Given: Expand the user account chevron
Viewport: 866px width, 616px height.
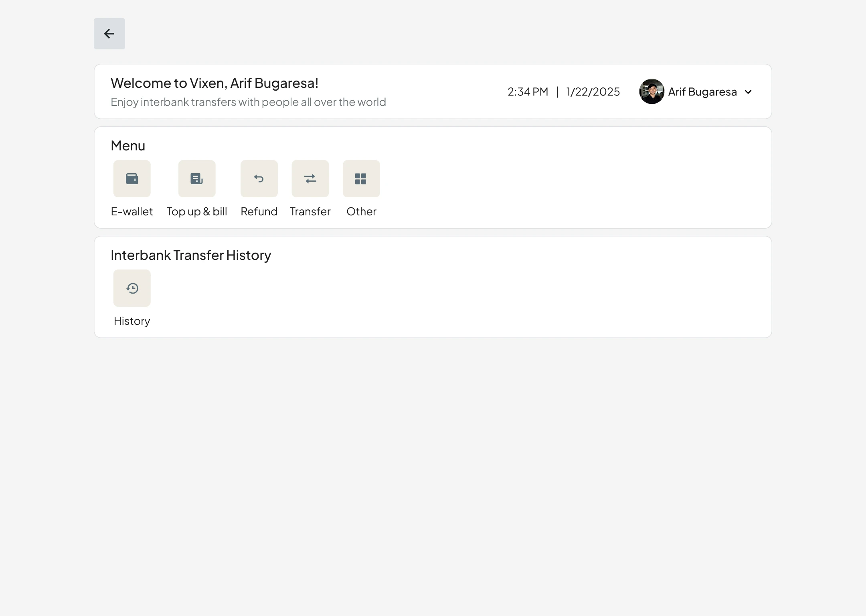Looking at the screenshot, I should coord(748,92).
